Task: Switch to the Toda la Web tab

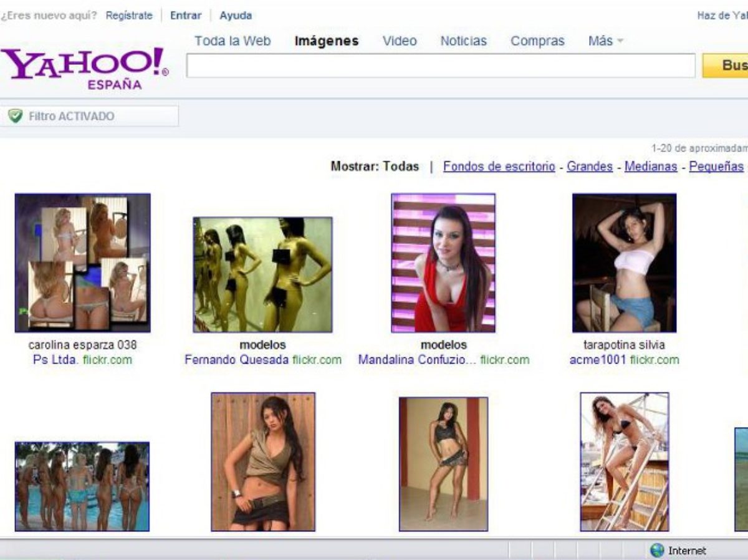Action: (x=233, y=41)
